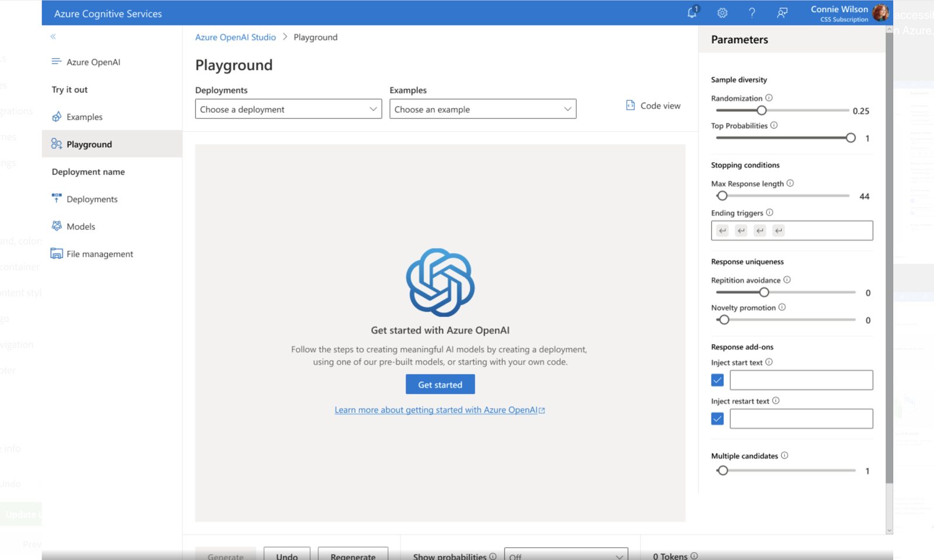The image size is (934, 560).
Task: Open the Choose a deployment dropdown
Action: (x=288, y=109)
